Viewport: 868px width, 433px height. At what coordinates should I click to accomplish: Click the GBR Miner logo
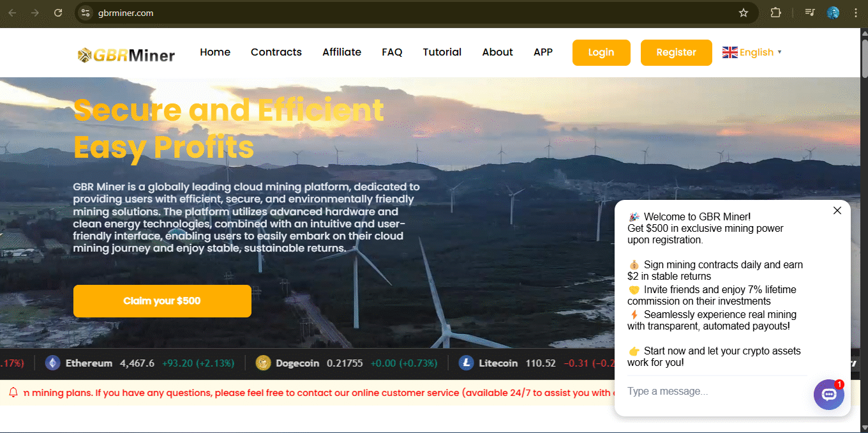[126, 55]
